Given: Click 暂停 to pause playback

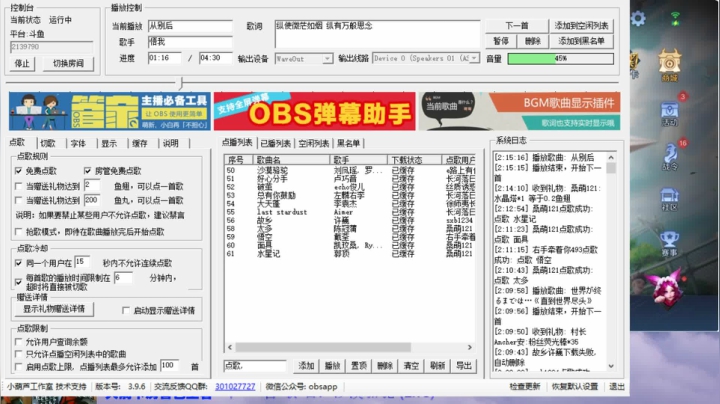Looking at the screenshot, I should (x=501, y=41).
